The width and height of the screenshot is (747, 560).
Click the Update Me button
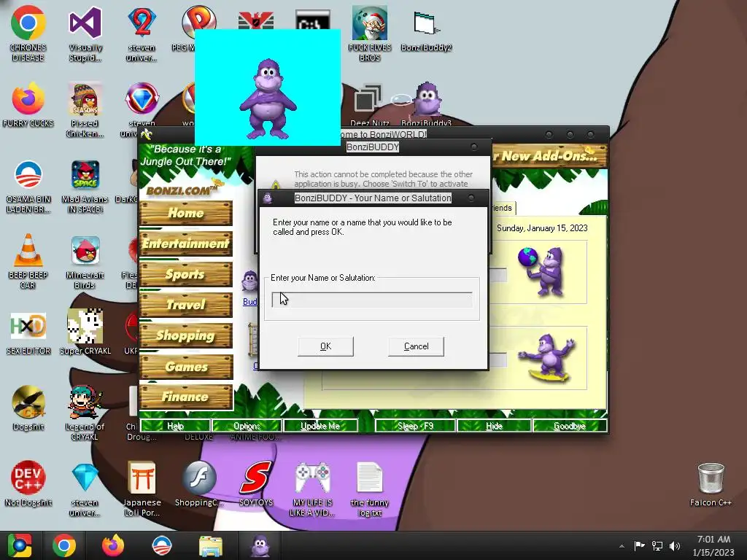point(320,426)
